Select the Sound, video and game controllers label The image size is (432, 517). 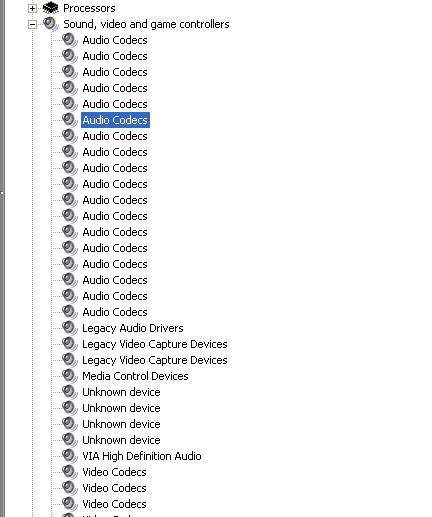tap(146, 24)
